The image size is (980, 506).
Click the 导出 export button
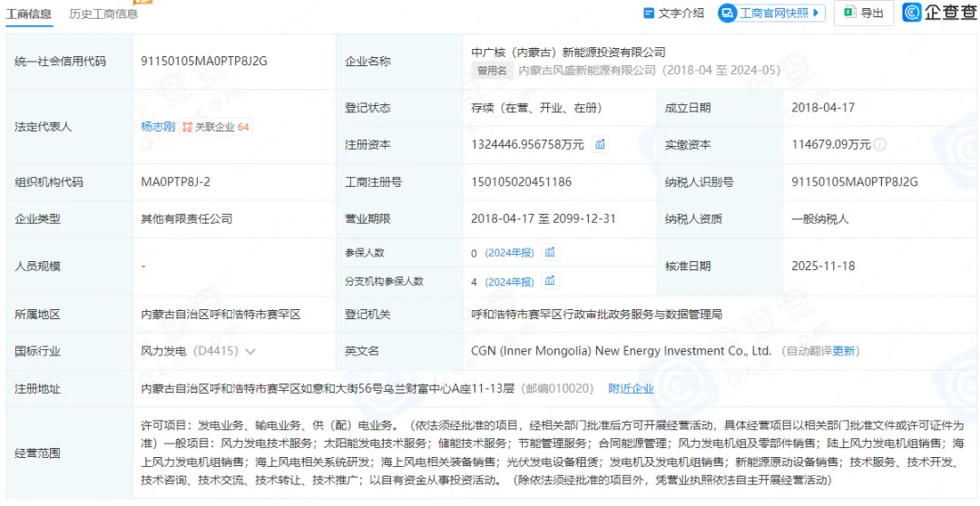[864, 13]
